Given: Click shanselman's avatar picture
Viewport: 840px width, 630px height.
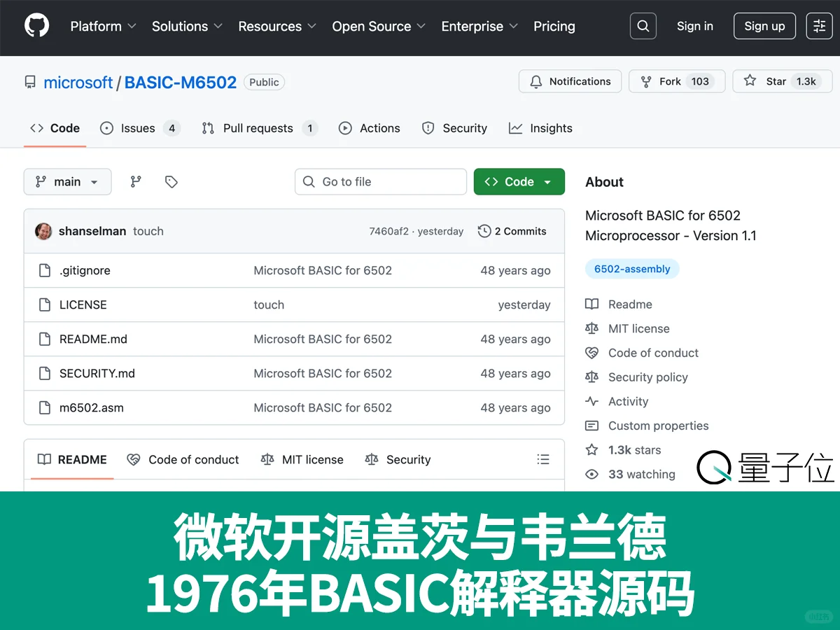Looking at the screenshot, I should click(43, 231).
